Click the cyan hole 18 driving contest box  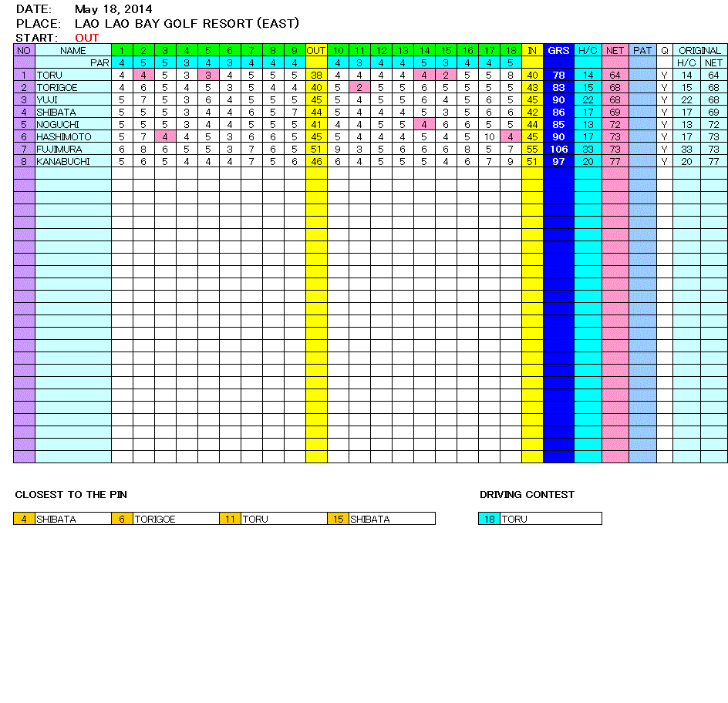point(489,519)
